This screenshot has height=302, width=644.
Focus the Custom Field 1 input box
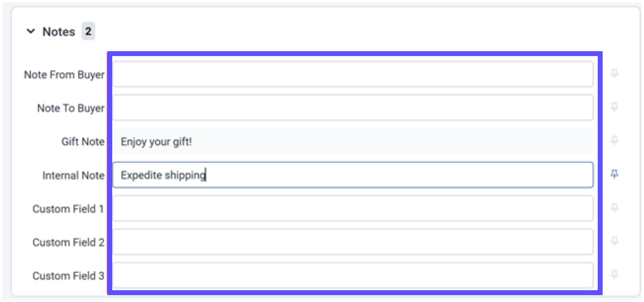pyautogui.click(x=353, y=209)
